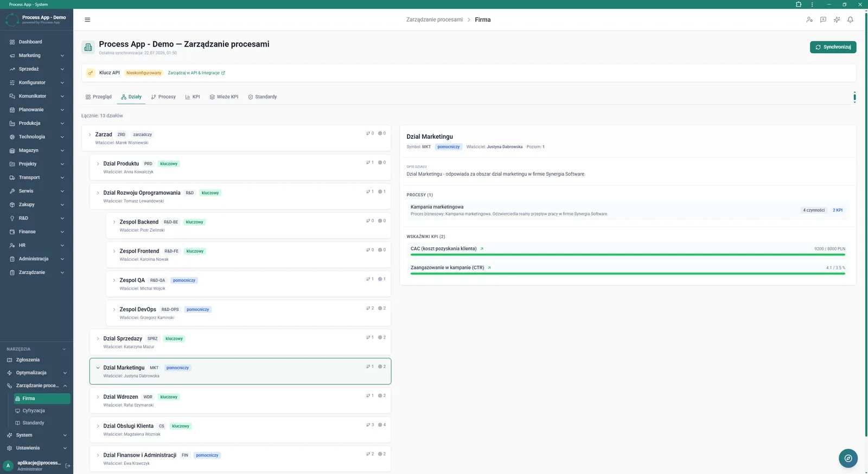Collapse the Dzial Marketingu row

(98, 368)
